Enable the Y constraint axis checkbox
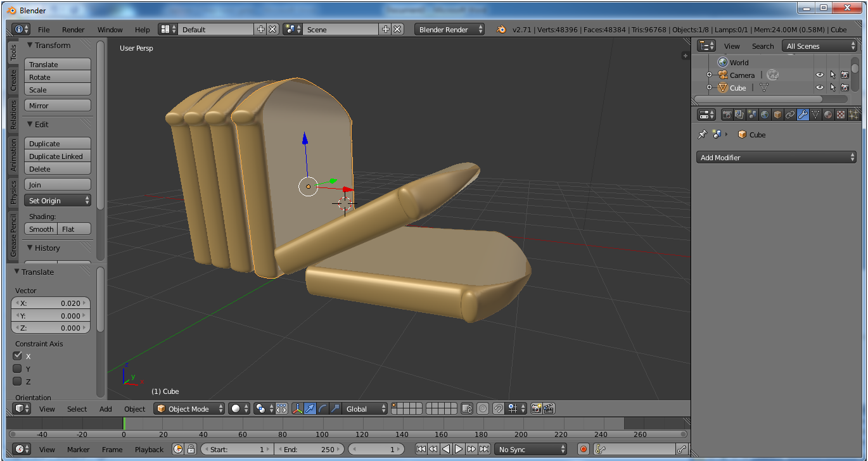Viewport: 868px width, 461px height. (x=18, y=369)
